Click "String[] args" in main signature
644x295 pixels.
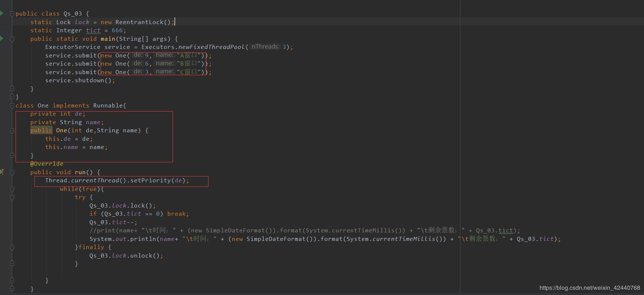[x=143, y=39]
